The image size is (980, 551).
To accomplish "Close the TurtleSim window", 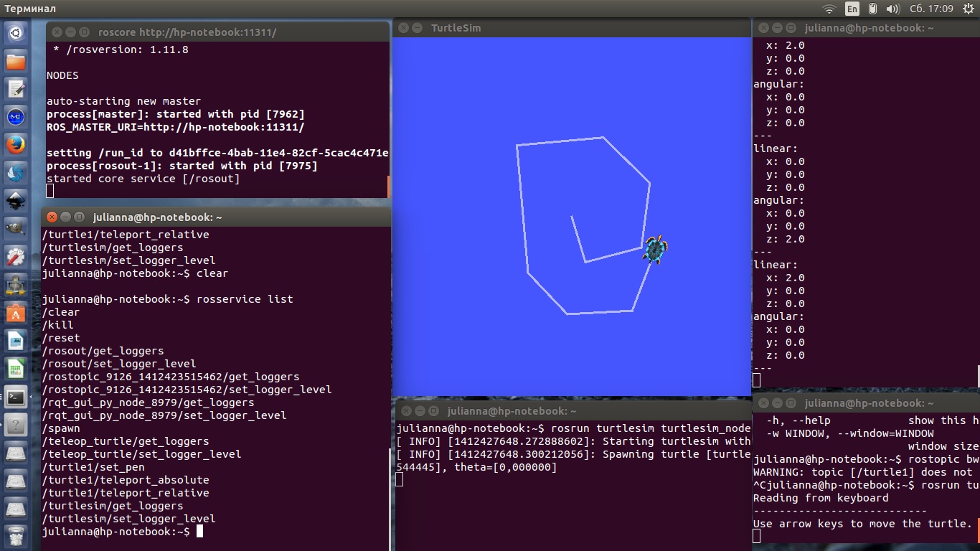I will tap(403, 28).
